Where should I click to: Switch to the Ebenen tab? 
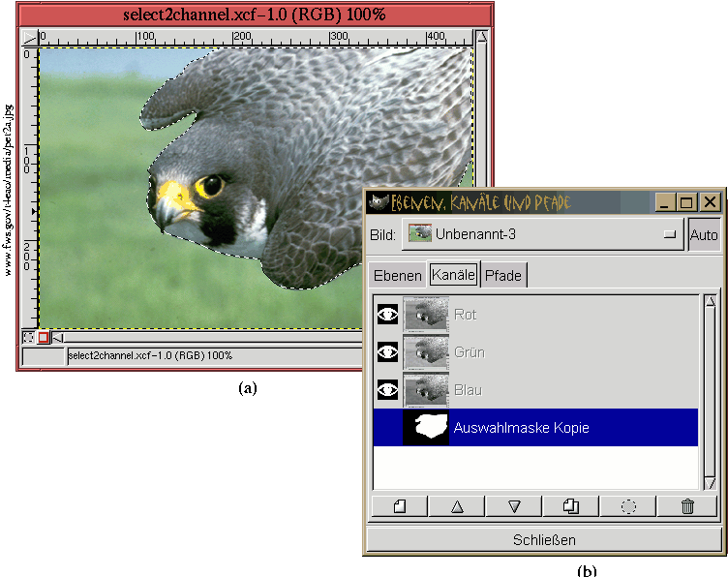[x=397, y=276]
